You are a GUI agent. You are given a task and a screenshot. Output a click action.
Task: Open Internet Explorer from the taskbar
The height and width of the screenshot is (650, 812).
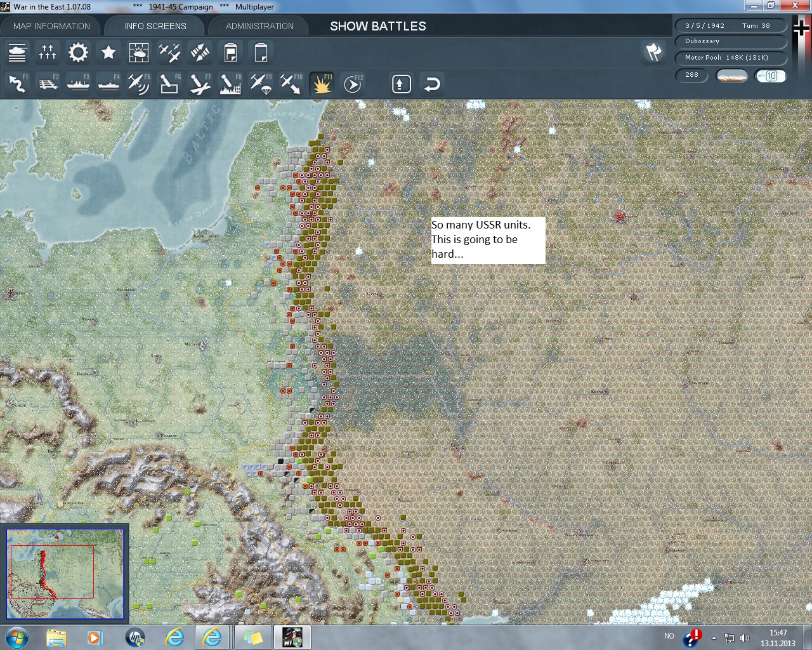[174, 637]
